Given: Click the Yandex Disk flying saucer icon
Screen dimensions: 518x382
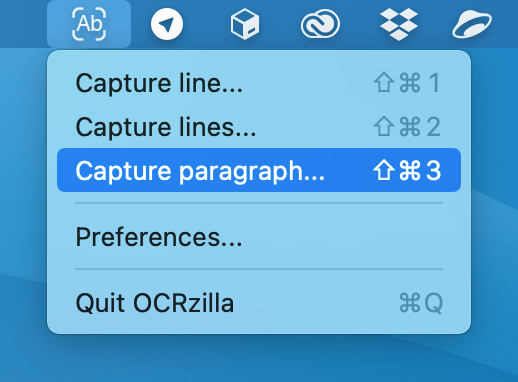Looking at the screenshot, I should pyautogui.click(x=472, y=24).
